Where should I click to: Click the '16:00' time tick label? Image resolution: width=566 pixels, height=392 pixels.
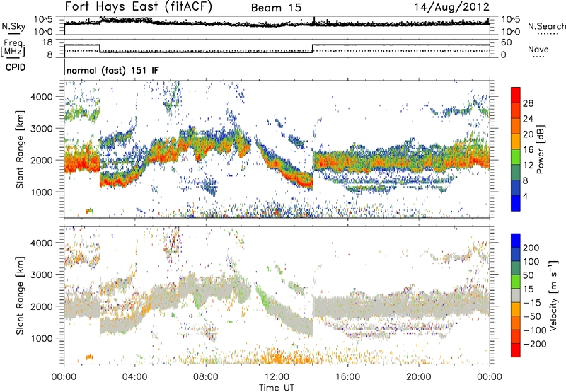(347, 377)
